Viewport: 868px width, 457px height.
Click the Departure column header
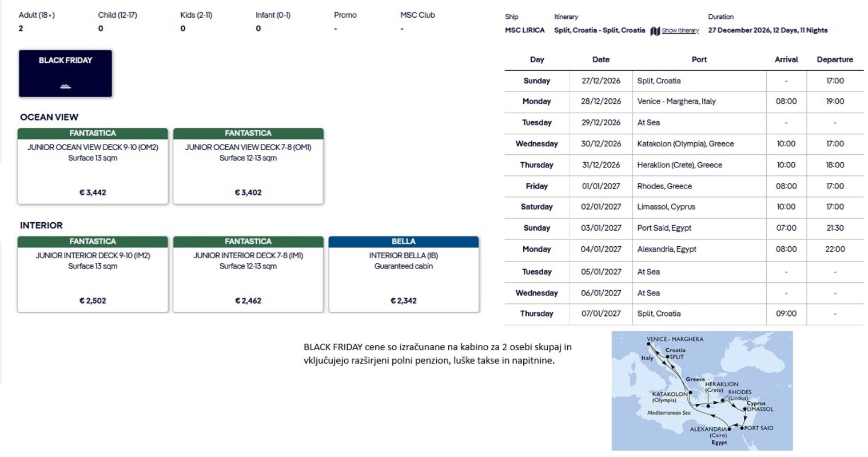[835, 59]
